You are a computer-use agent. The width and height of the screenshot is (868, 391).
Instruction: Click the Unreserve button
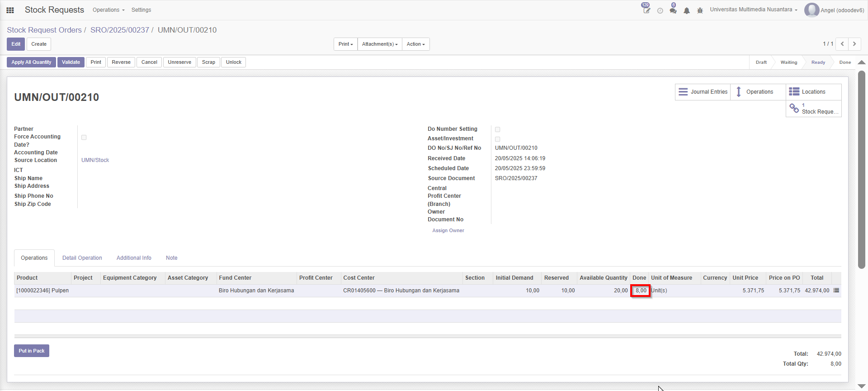tap(179, 62)
